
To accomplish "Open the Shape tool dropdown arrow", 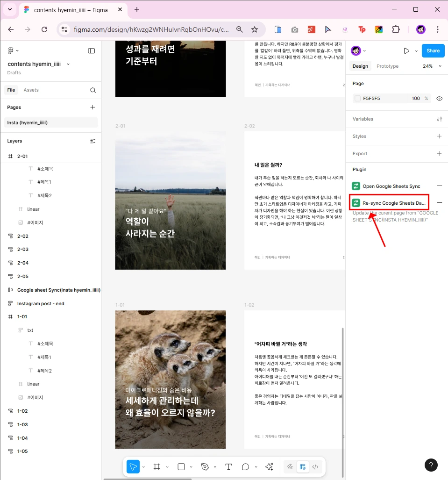I will click(191, 466).
